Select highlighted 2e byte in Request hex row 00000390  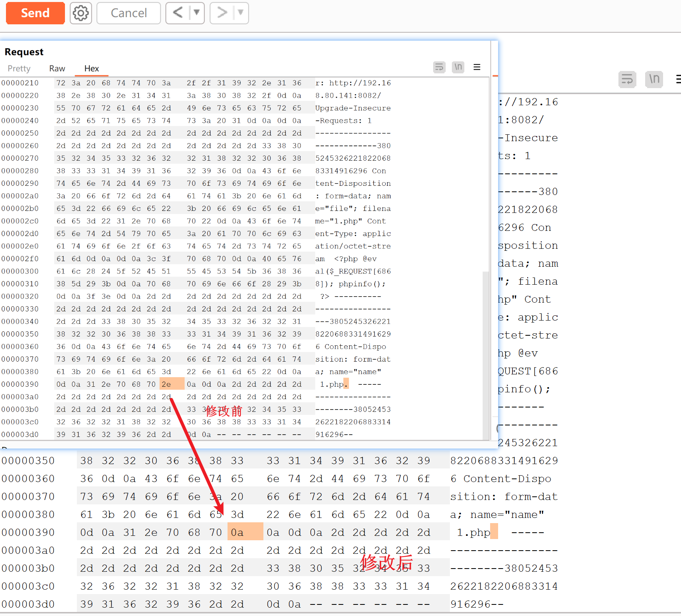coord(172,384)
